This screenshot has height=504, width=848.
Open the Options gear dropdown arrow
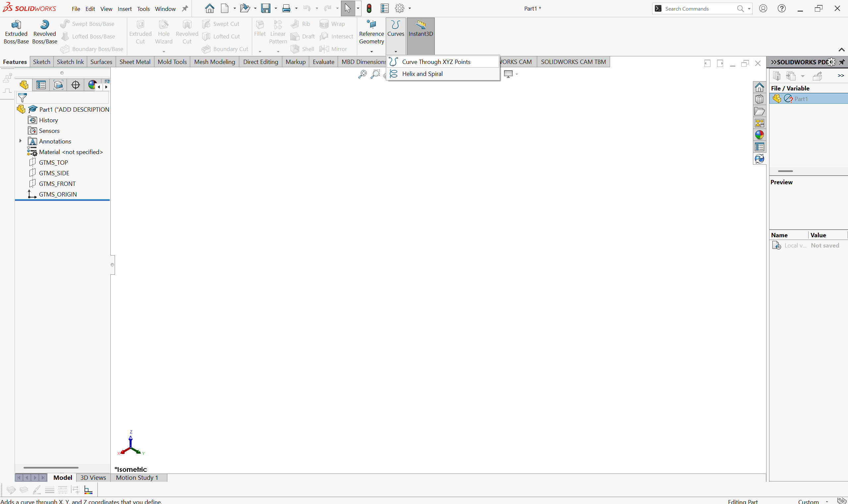tap(410, 9)
